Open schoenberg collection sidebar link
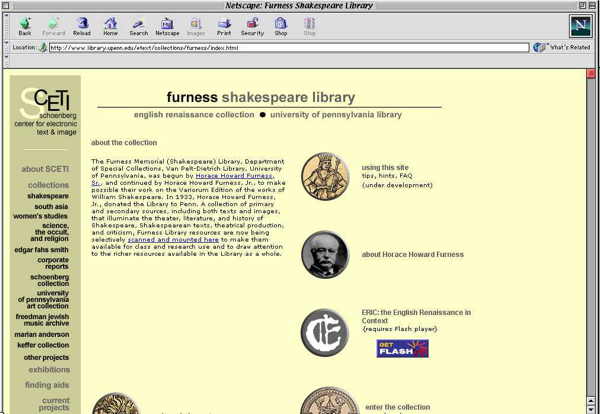This screenshot has height=414, width=600. pyautogui.click(x=50, y=280)
